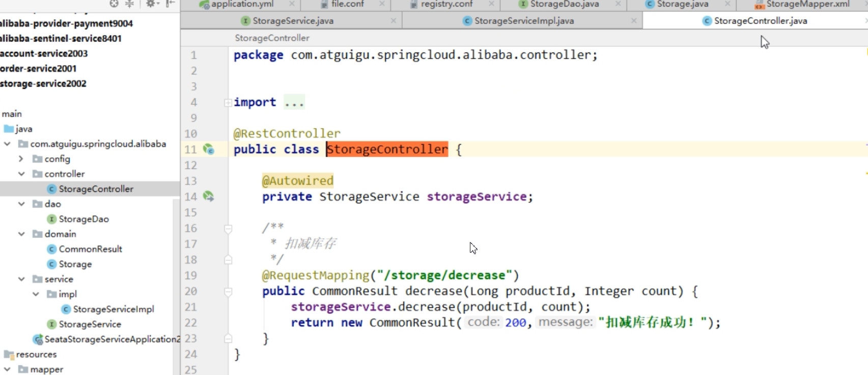868x375 pixels.
Task: Fold the decrease method at line 20
Action: [228, 292]
